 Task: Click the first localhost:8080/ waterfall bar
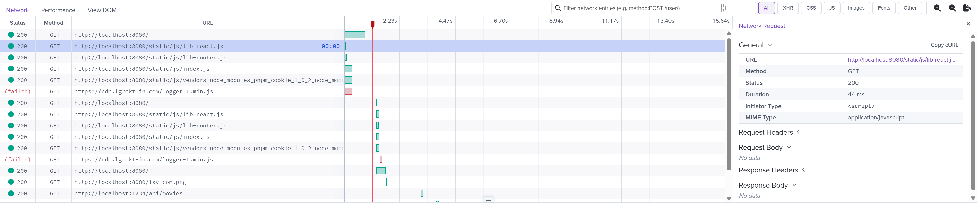[x=355, y=35]
